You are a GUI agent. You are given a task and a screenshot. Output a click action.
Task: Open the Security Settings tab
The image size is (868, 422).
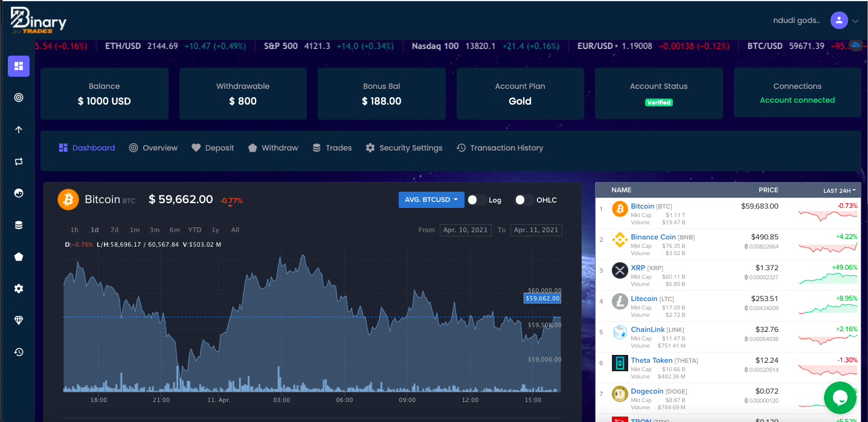(404, 148)
